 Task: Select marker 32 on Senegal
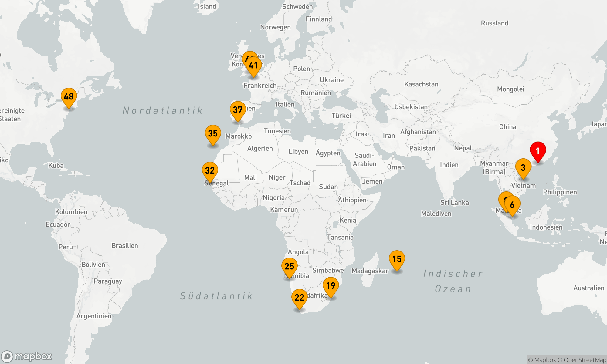pyautogui.click(x=210, y=170)
